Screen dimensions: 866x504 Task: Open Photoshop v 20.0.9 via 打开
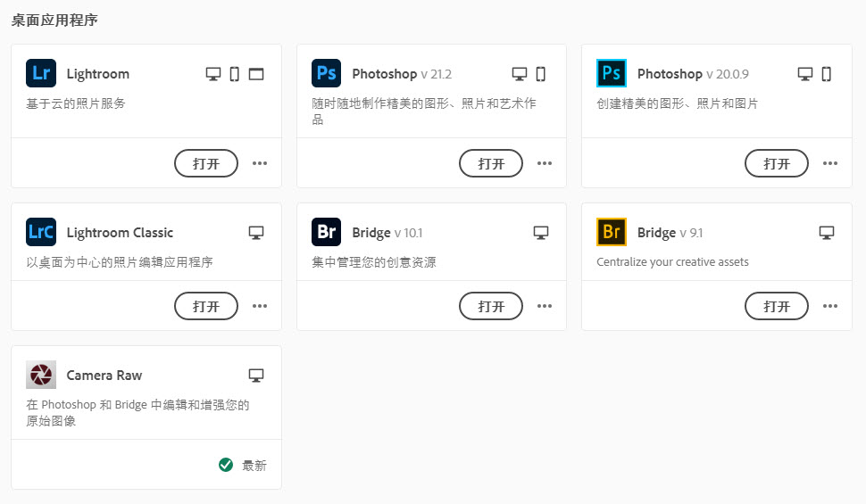click(777, 163)
